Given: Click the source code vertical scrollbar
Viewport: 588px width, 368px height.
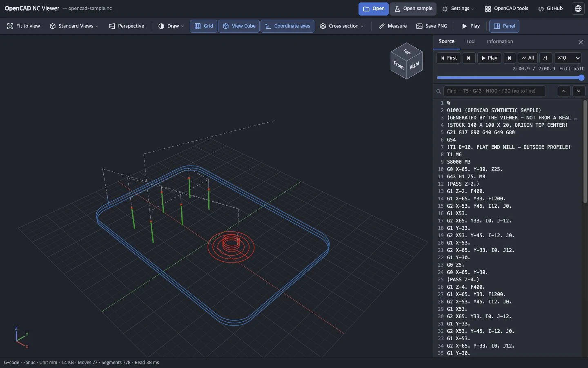Looking at the screenshot, I should [585, 151].
